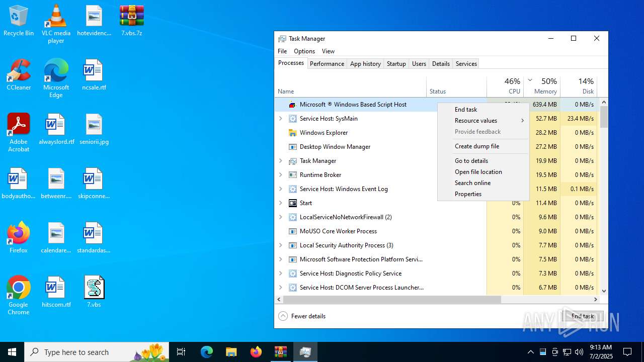Viewport: 644px width, 362px height.
Task: Click the Task Manager taskbar icon
Action: click(x=305, y=352)
